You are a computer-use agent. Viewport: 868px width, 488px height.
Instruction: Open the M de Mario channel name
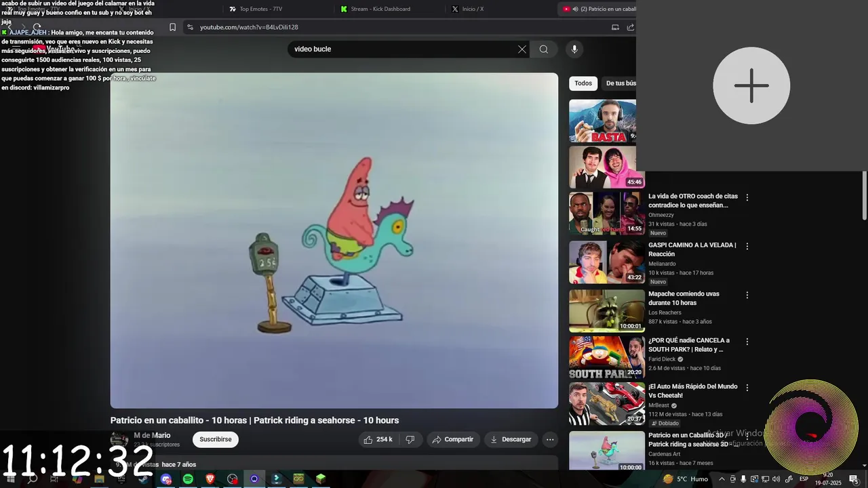click(x=152, y=435)
